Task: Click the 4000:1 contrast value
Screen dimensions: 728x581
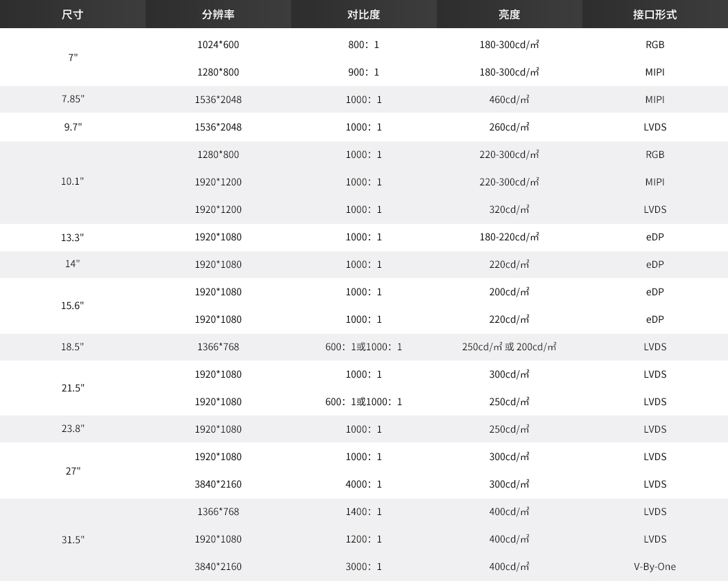Action: click(x=363, y=484)
